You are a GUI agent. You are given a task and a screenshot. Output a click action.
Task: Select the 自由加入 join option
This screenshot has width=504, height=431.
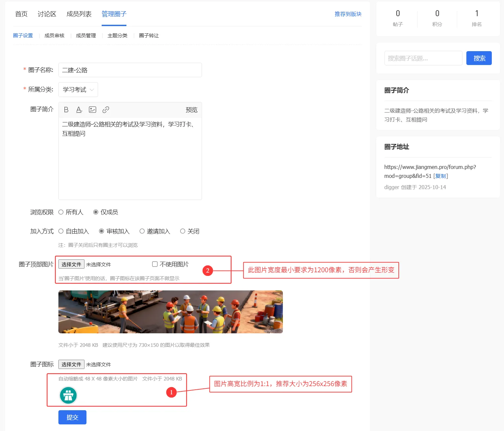coord(61,231)
